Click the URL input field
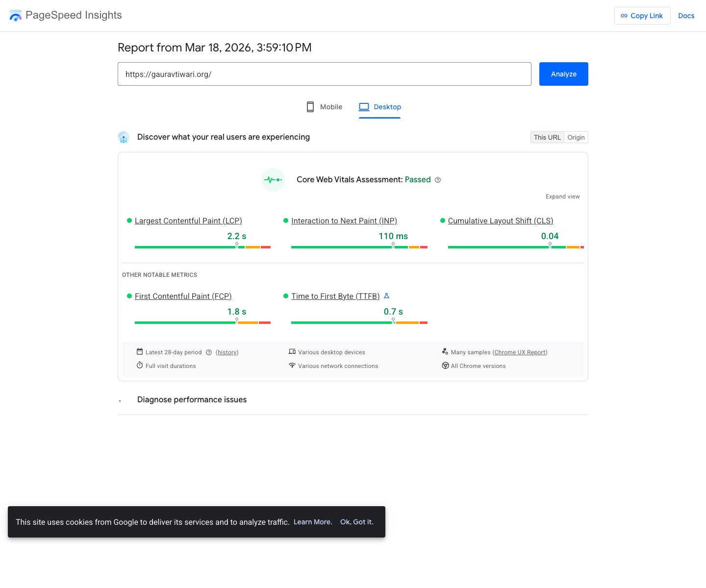 pos(325,74)
